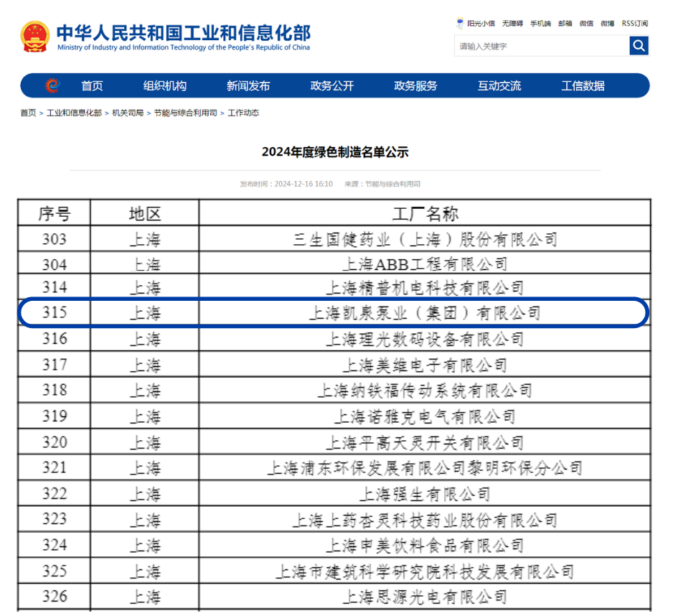Open the 新闻发布 menu item
This screenshot has height=616, width=673.
click(x=248, y=85)
